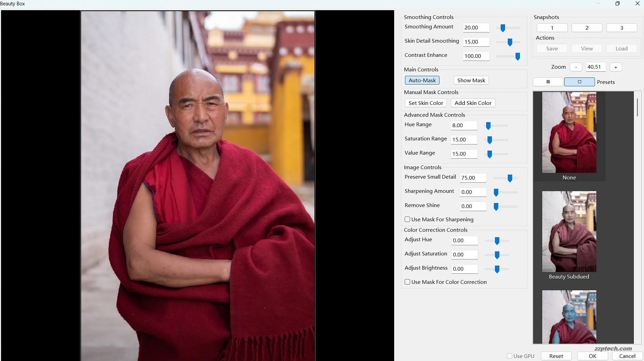Switch presets to grid view icon
The width and height of the screenshot is (644, 361).
pos(548,82)
